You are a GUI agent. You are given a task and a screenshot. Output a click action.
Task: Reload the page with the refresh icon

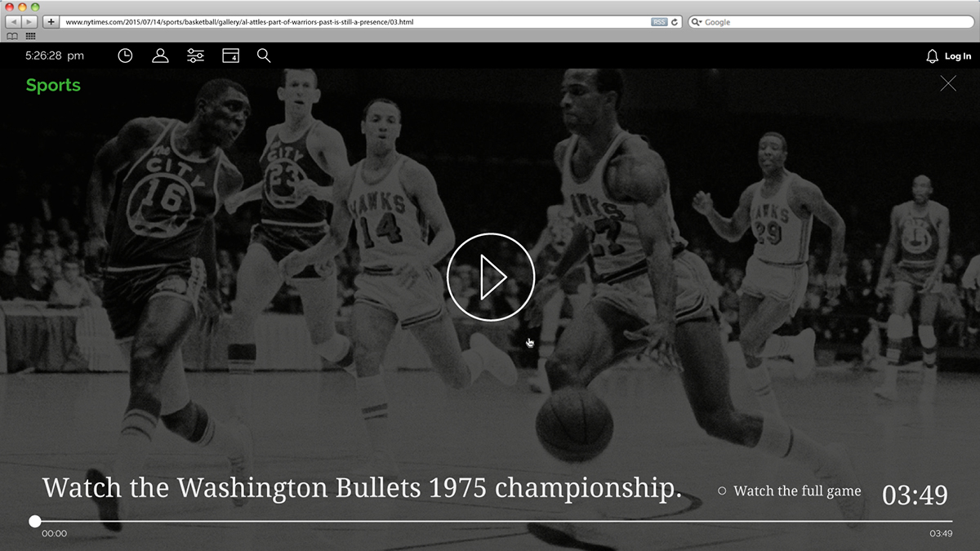pos(675,22)
